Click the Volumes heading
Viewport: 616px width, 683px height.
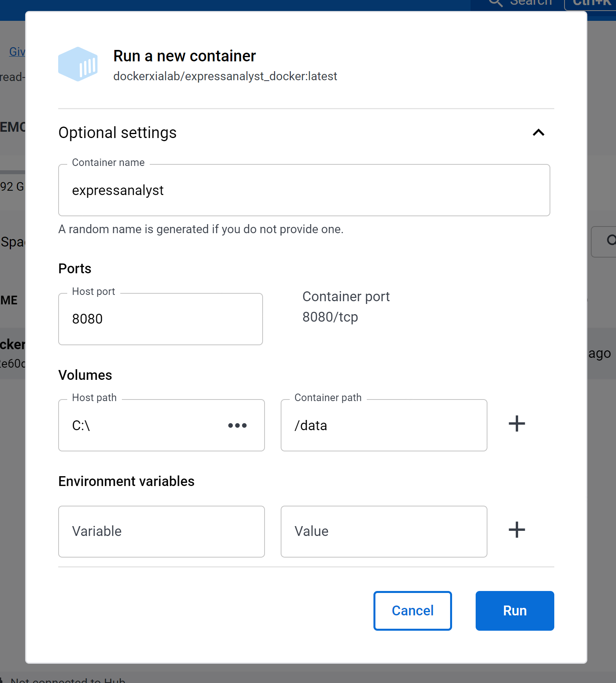[x=85, y=375]
